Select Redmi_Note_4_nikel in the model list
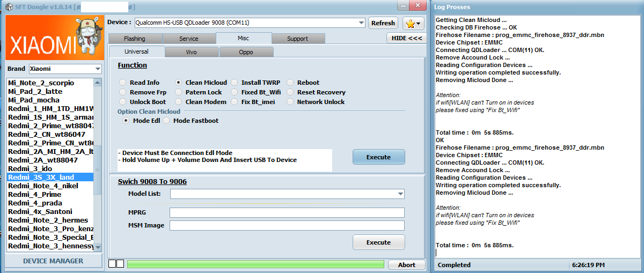The height and width of the screenshot is (273, 644). tap(43, 186)
